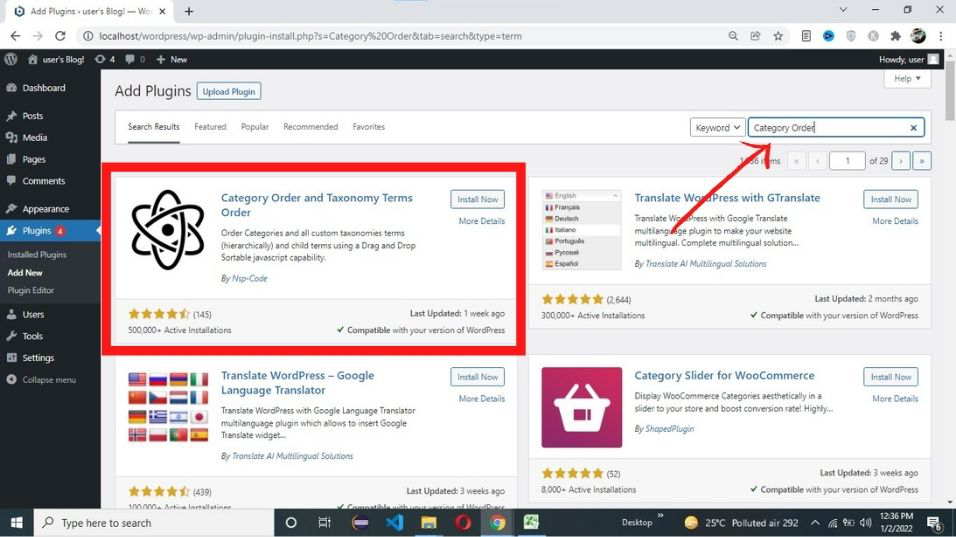Expand the Help tab dropdown
Image resolution: width=956 pixels, height=537 pixels.
907,79
